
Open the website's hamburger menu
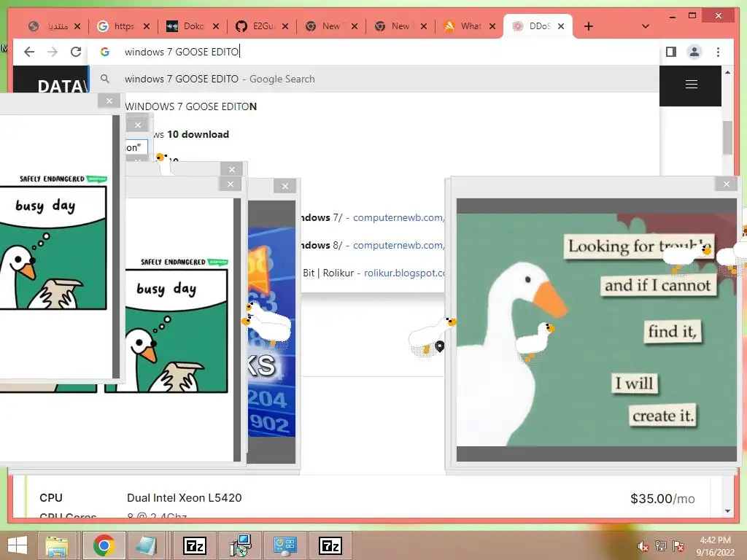click(692, 85)
